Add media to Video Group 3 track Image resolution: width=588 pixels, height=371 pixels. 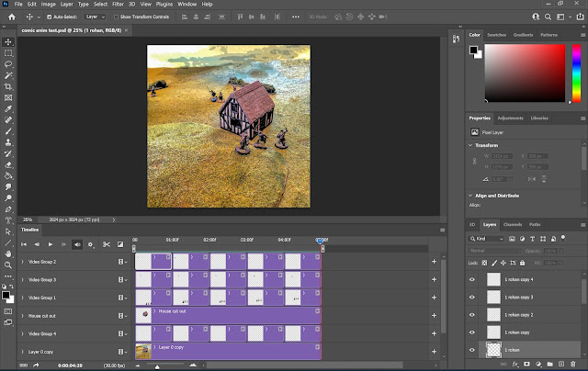(433, 279)
